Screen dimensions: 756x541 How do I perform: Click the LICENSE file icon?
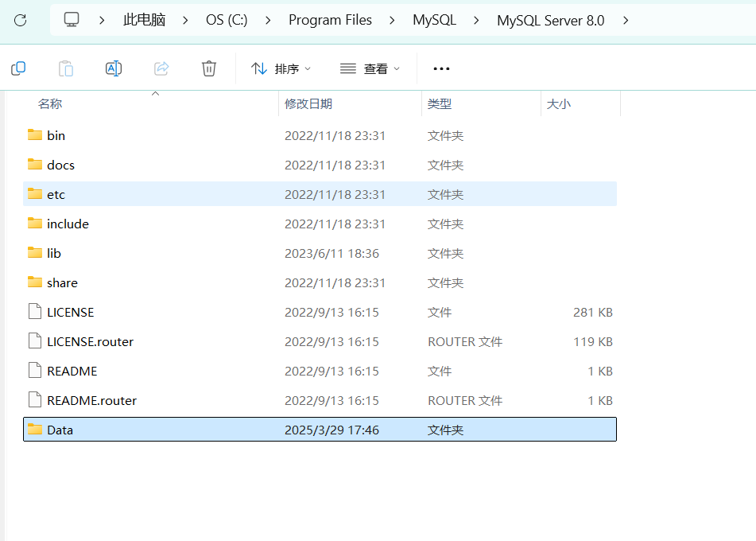[x=35, y=311]
